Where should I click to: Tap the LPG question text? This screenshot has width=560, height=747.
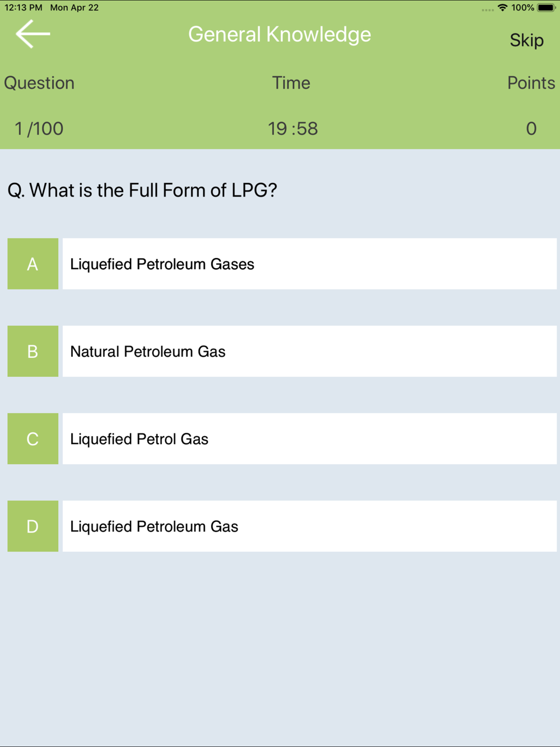(142, 190)
